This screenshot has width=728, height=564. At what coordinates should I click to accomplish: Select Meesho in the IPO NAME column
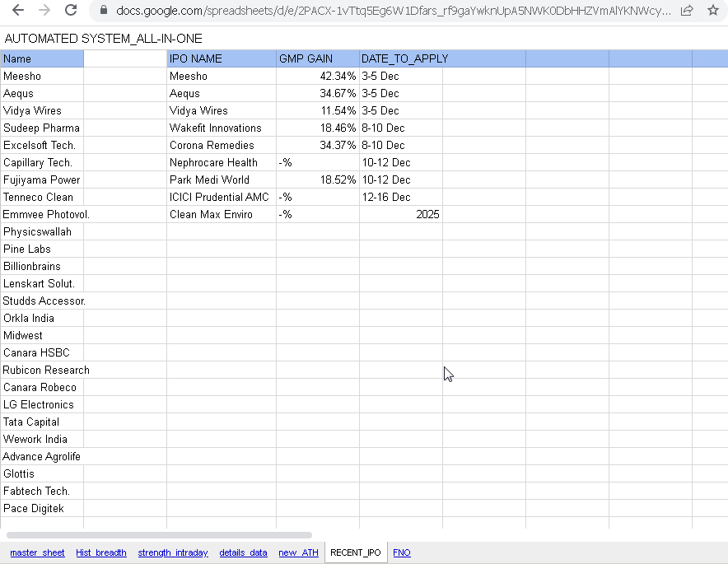[222, 76]
